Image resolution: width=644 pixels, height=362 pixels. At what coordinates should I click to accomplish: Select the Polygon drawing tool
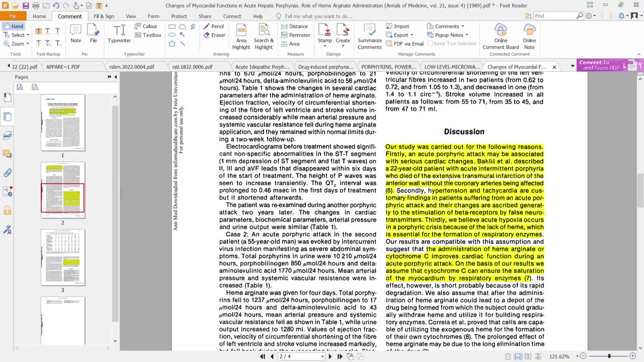[x=172, y=44]
